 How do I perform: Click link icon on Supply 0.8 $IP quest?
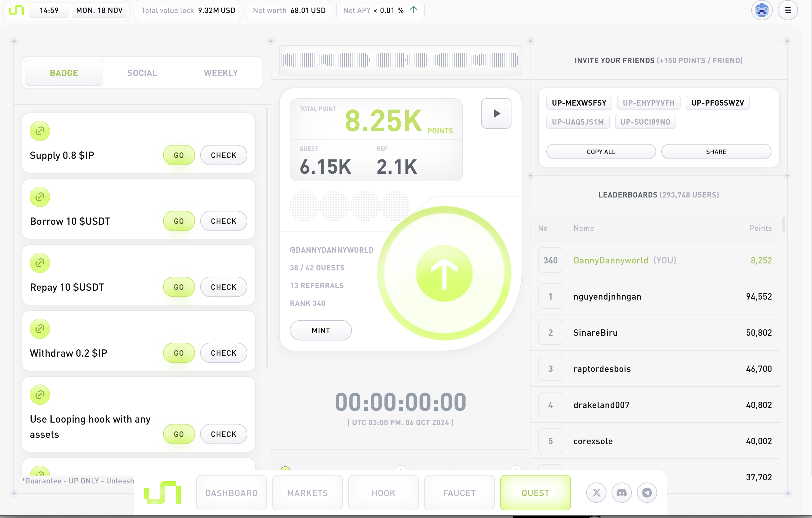40,131
